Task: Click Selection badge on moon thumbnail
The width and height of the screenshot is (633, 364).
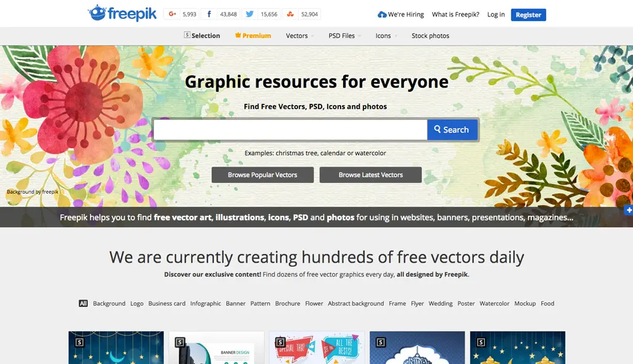Action: [x=80, y=342]
